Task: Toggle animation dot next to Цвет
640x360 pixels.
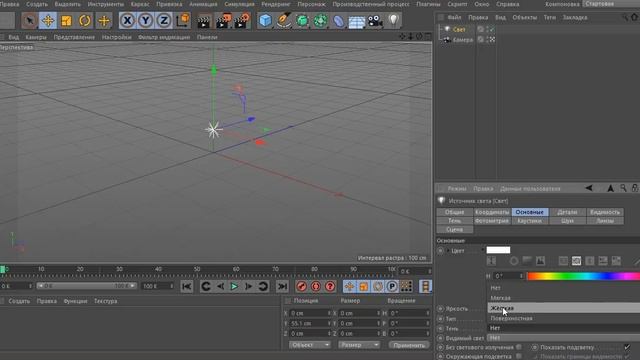Action: 440,251
